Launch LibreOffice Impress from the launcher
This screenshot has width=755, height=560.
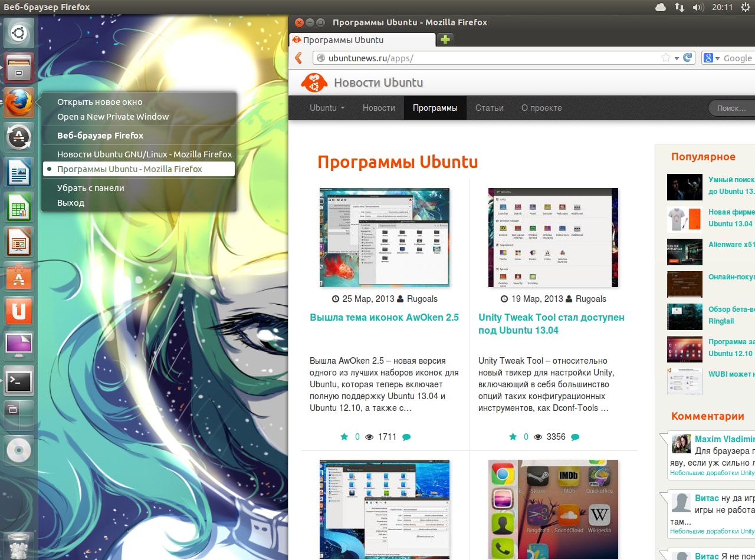coord(19,241)
